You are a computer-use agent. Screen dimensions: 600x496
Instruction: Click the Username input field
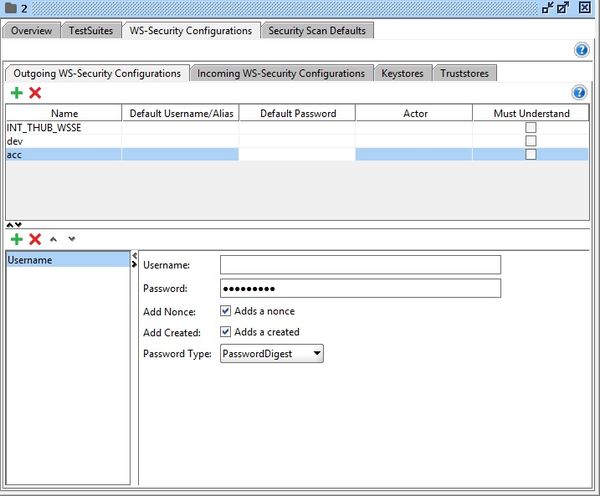click(360, 265)
